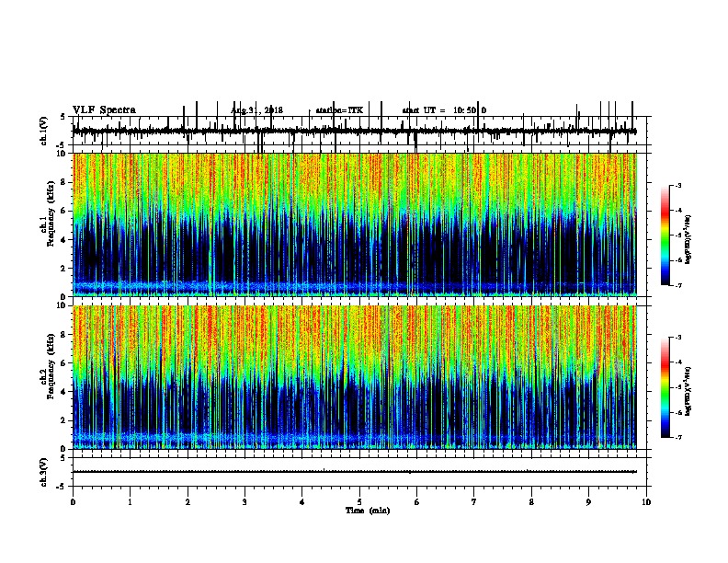Click the '8' kHz tick on ch.1 axis
The height and width of the screenshot is (563, 728).
click(64, 182)
